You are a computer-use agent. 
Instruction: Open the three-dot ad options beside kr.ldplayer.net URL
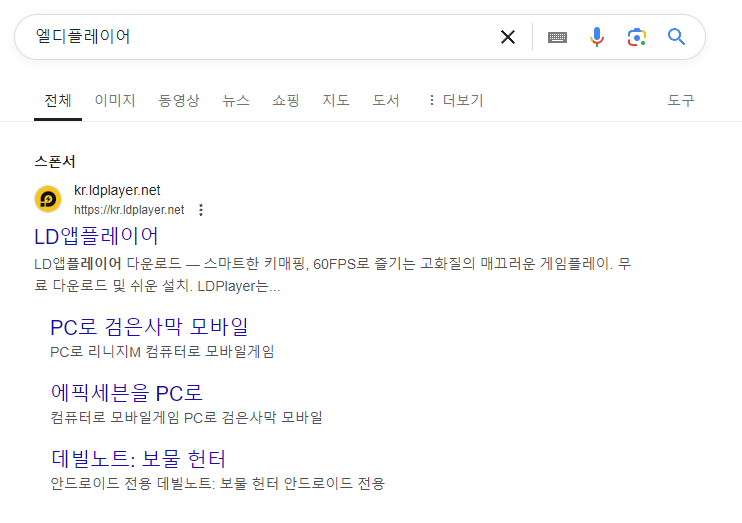[x=201, y=210]
